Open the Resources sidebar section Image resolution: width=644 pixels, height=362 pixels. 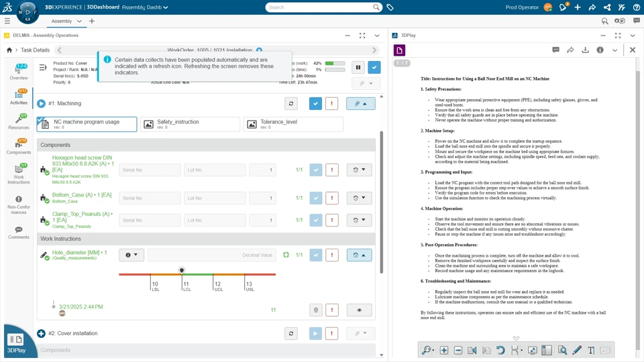[19, 122]
